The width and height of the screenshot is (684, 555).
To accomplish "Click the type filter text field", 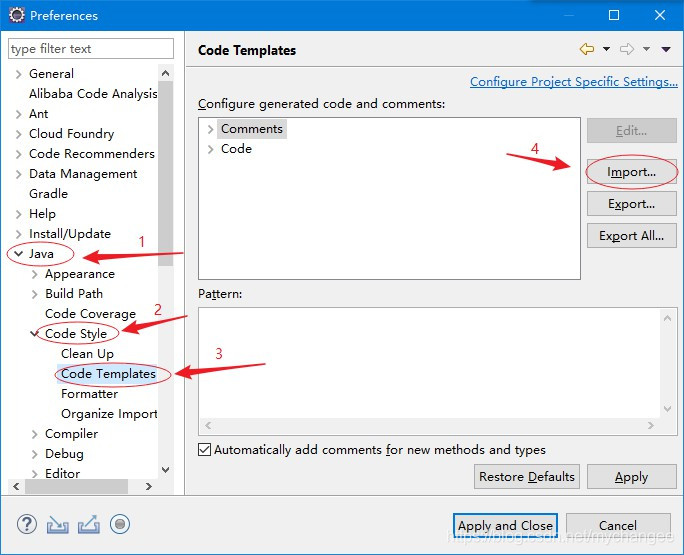I will tap(90, 49).
